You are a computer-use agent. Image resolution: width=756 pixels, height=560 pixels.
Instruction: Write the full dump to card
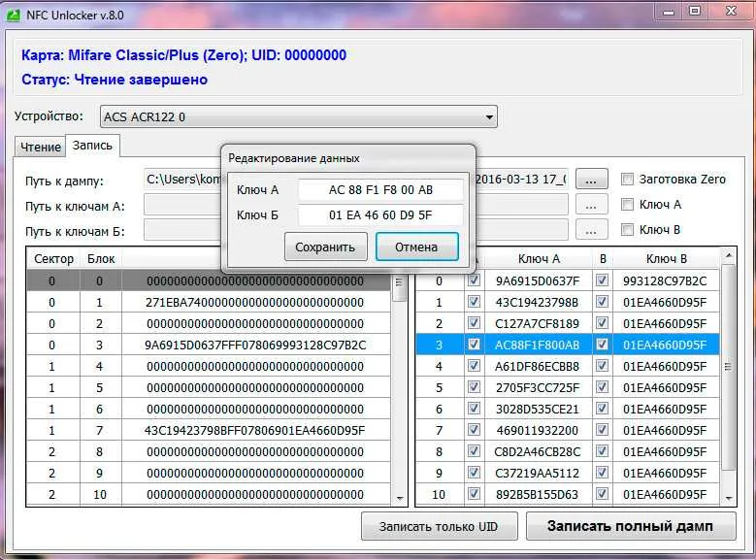[x=631, y=526]
